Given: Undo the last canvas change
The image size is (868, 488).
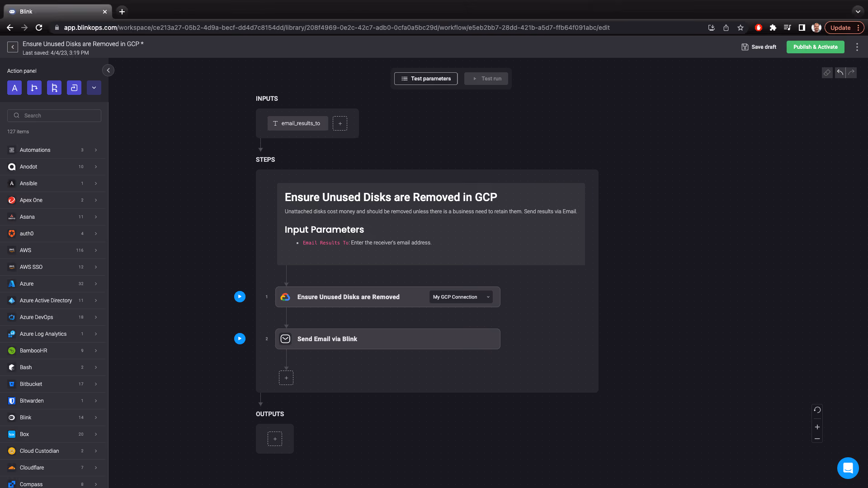Looking at the screenshot, I should (x=840, y=73).
